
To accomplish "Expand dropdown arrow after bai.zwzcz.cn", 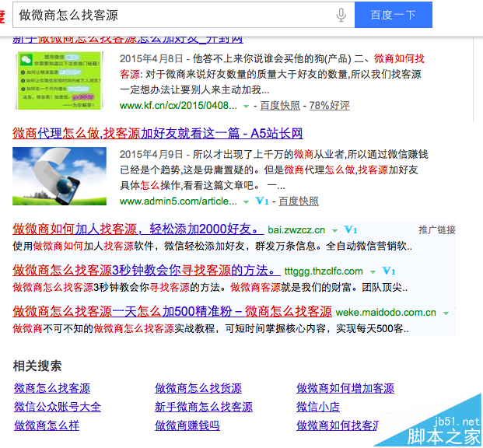I will pos(334,231).
